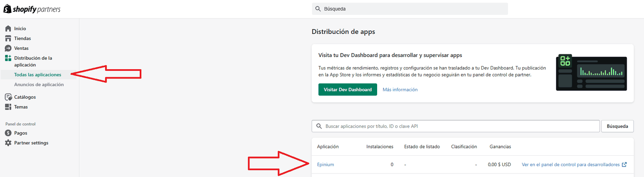
Task: Click the Partner settings gear icon
Action: point(8,143)
